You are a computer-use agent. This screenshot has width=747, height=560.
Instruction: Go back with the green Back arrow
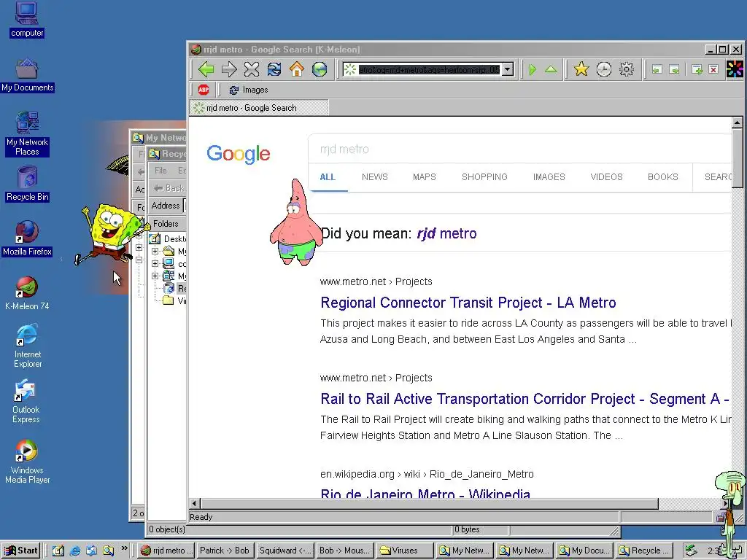(x=206, y=69)
